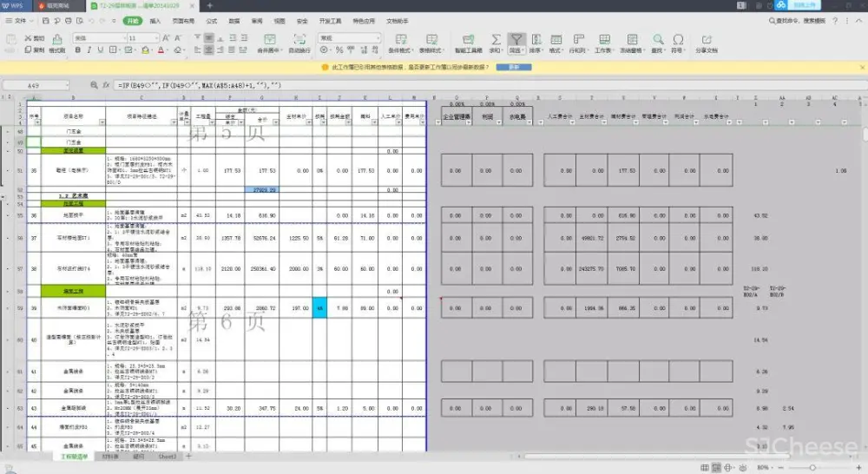Toggle underline text formatting
Screen dimensions: 868x474
click(x=100, y=50)
